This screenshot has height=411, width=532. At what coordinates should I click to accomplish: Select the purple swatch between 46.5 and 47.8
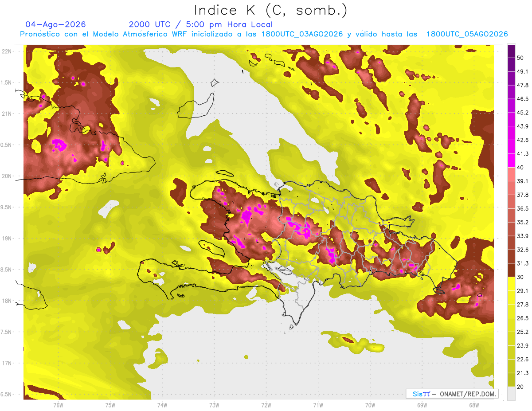click(511, 92)
